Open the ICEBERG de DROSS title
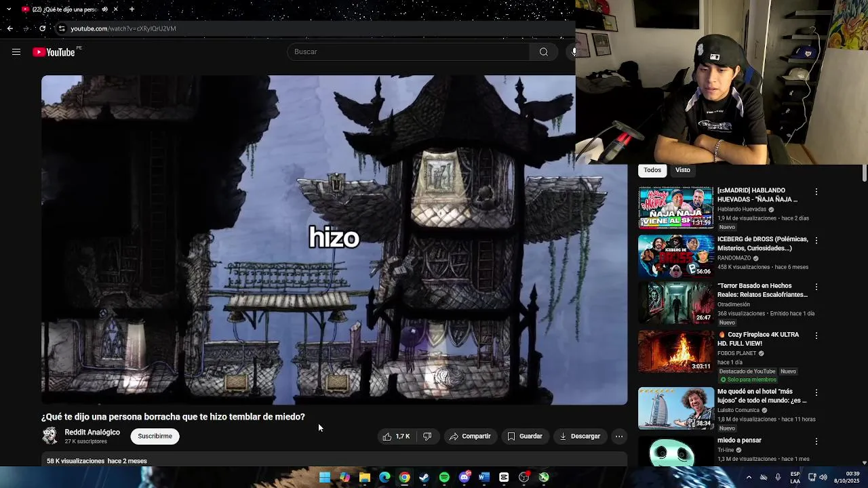 (763, 244)
